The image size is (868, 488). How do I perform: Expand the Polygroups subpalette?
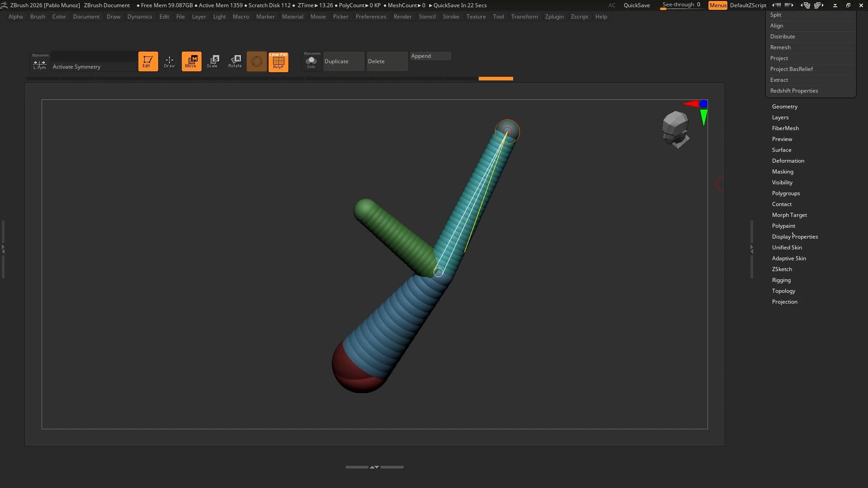point(786,193)
